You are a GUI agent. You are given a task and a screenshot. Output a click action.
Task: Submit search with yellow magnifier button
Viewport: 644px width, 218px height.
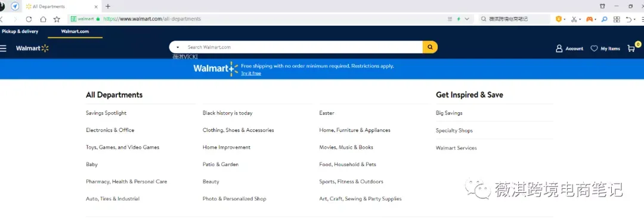pyautogui.click(x=430, y=47)
